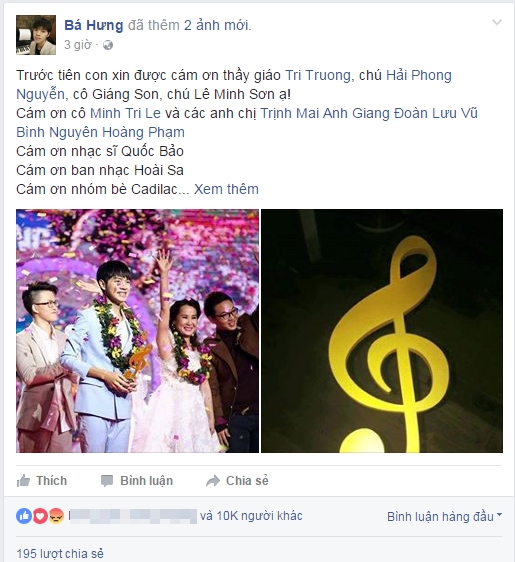Screen dimensions: 515x562
Task: Click the red heart reaction icon
Action: pyautogui.click(x=40, y=516)
